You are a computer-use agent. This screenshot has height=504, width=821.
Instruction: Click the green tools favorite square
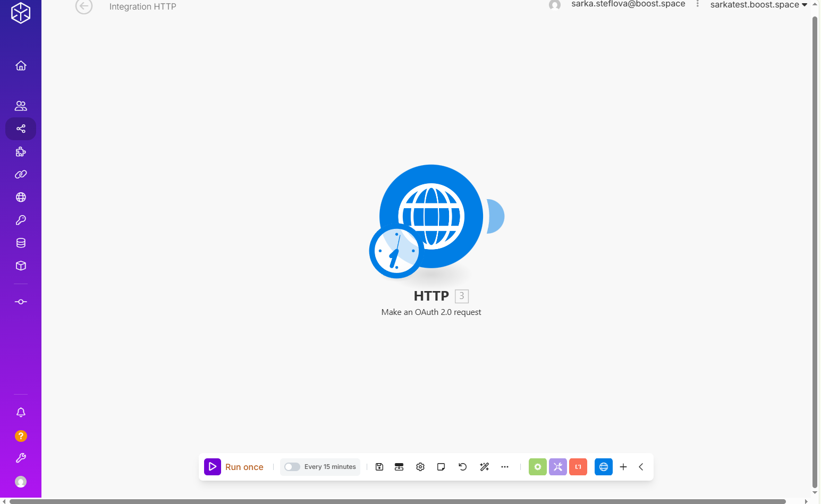[537, 467]
